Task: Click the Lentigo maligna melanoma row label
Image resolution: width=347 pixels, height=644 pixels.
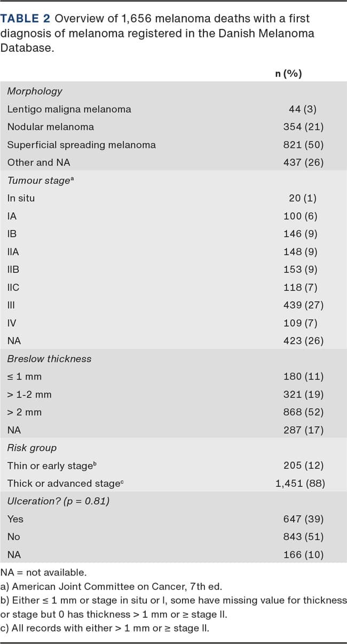Action: click(69, 109)
